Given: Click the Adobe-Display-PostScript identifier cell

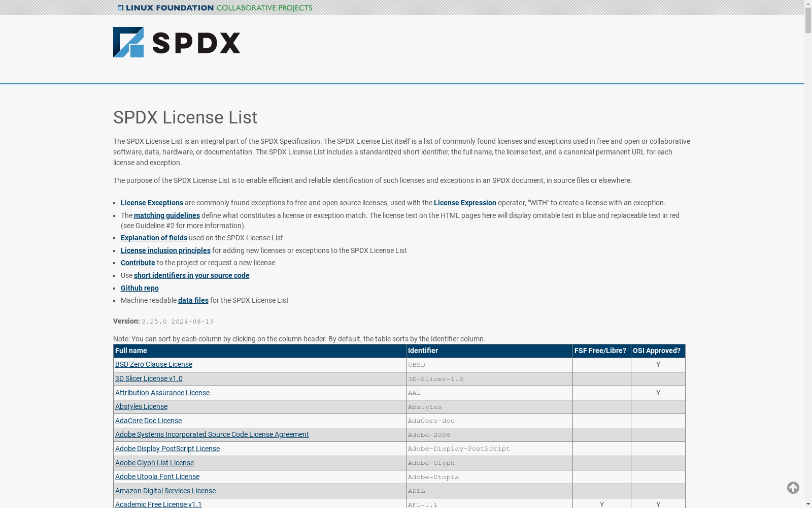Looking at the screenshot, I should point(489,449).
